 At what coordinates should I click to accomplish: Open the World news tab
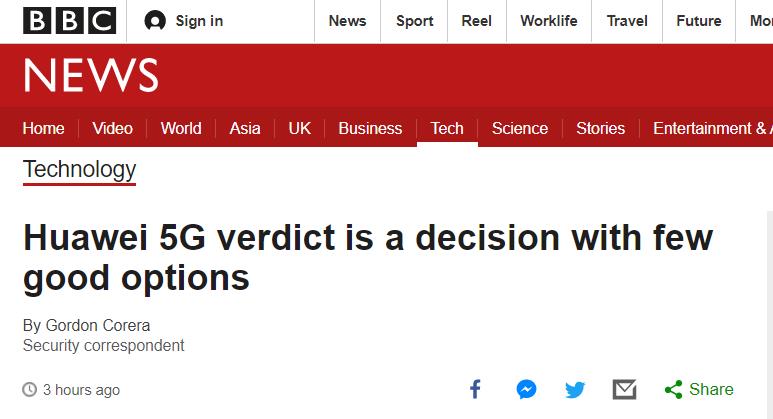181,128
